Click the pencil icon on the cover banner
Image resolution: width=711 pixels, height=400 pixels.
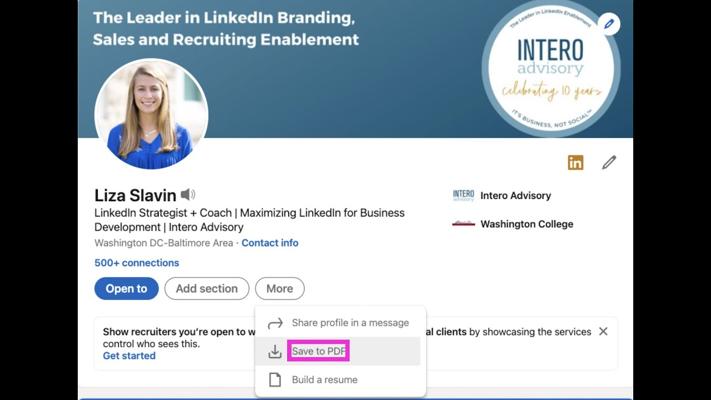[609, 23]
